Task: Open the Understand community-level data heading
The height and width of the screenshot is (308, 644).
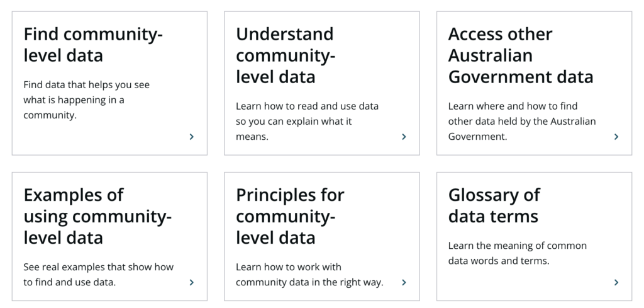Action: point(286,55)
